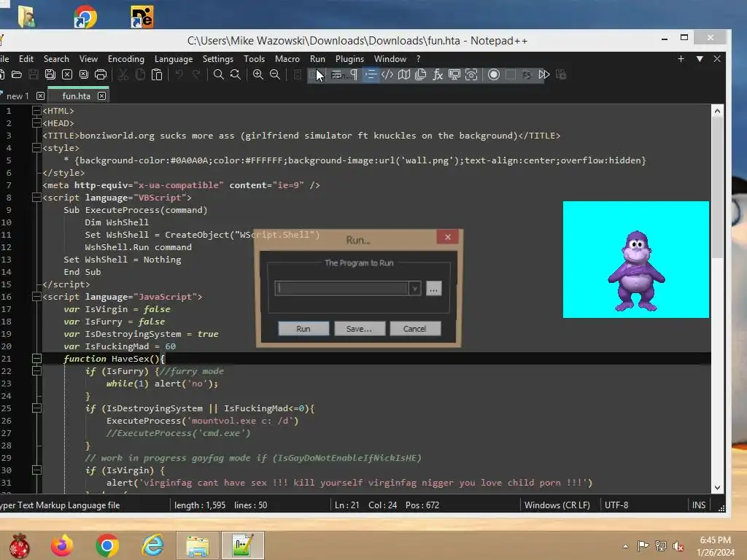The image size is (747, 560).
Task: Collapse the IsFurry if fold on line 22
Action: tap(36, 371)
